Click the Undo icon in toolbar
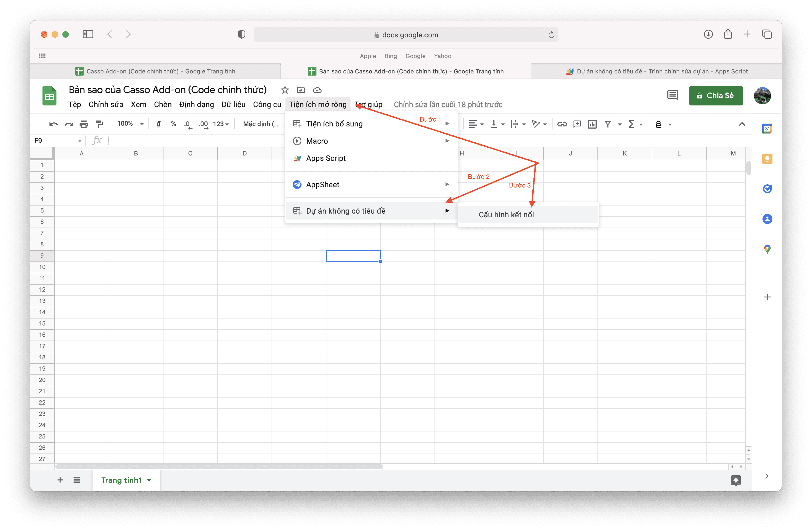The width and height of the screenshot is (812, 531). pos(54,124)
